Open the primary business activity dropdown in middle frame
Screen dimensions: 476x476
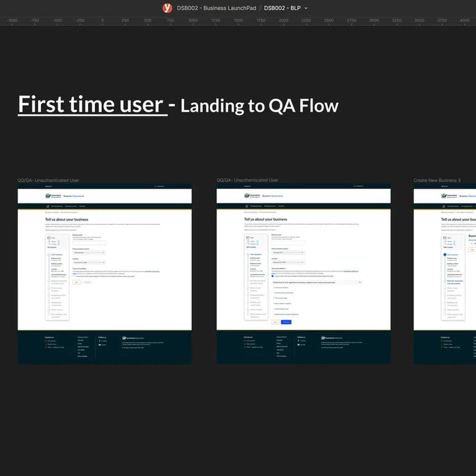pyautogui.click(x=288, y=252)
